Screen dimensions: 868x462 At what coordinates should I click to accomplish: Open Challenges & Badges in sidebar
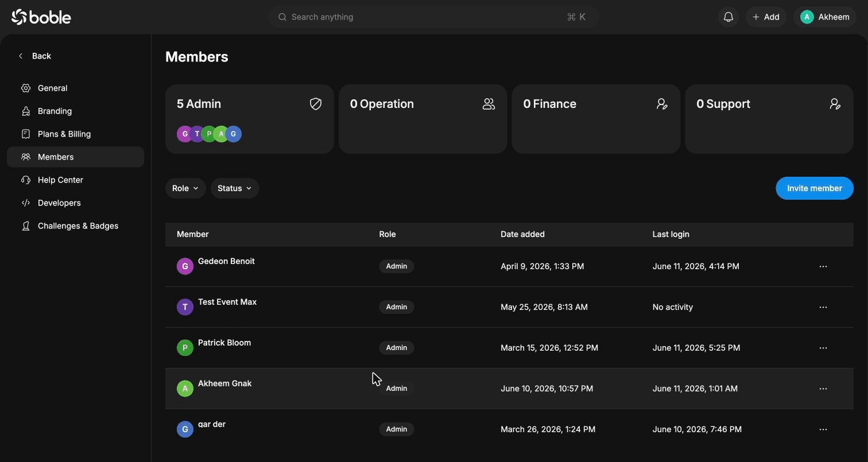[x=75, y=226]
